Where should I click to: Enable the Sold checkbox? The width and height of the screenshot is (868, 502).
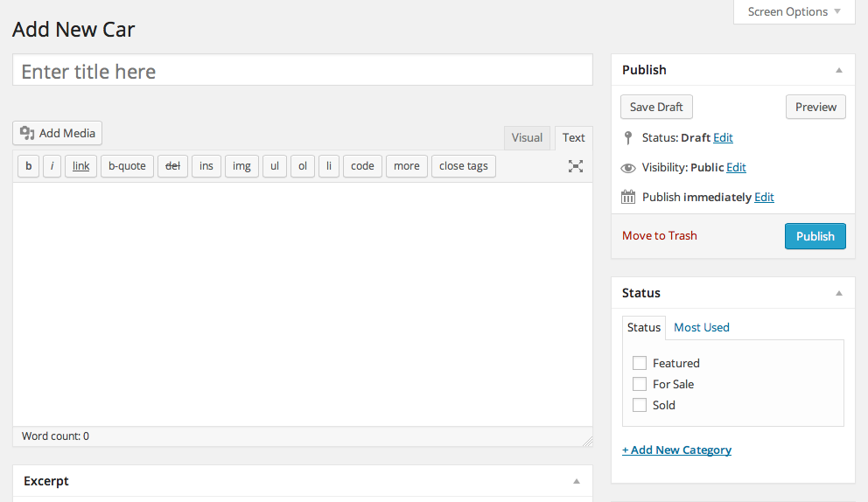[x=640, y=405]
